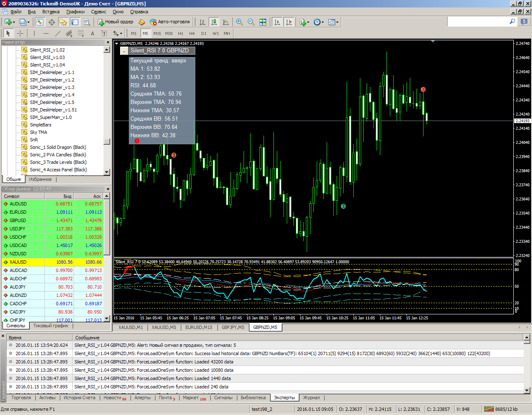The height and width of the screenshot is (415, 532).
Task: Select XAUUSD row in Market Watch
Action: tap(53, 262)
